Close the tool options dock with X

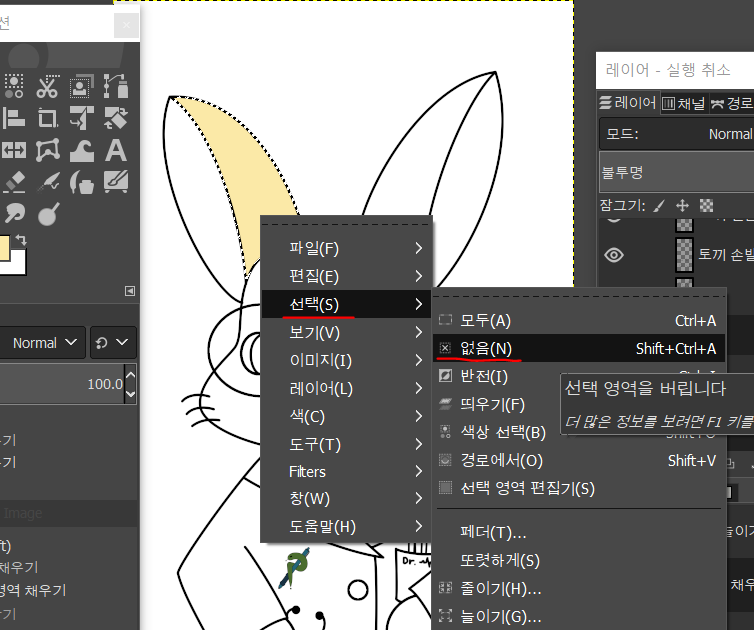[x=126, y=25]
